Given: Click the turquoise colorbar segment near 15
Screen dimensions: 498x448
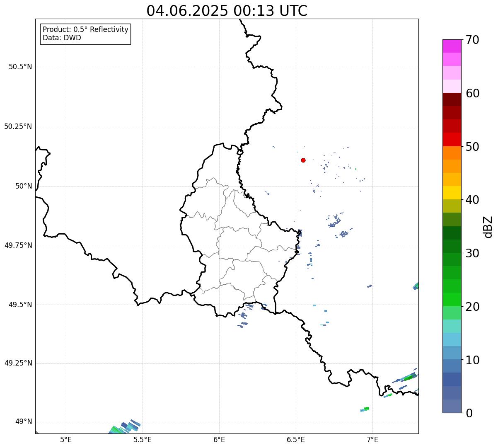Looking at the screenshot, I should point(452,326).
